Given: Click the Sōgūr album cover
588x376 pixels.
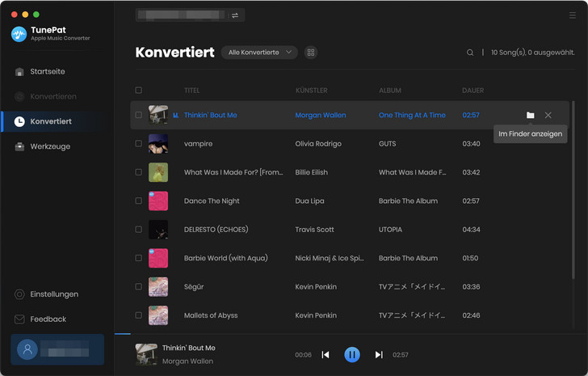Looking at the screenshot, I should (x=158, y=287).
